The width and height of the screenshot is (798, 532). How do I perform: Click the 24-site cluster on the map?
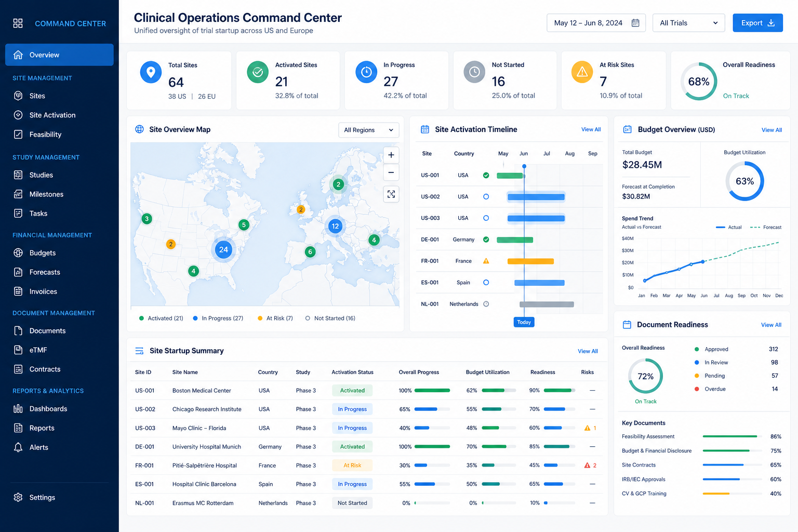[x=223, y=250]
